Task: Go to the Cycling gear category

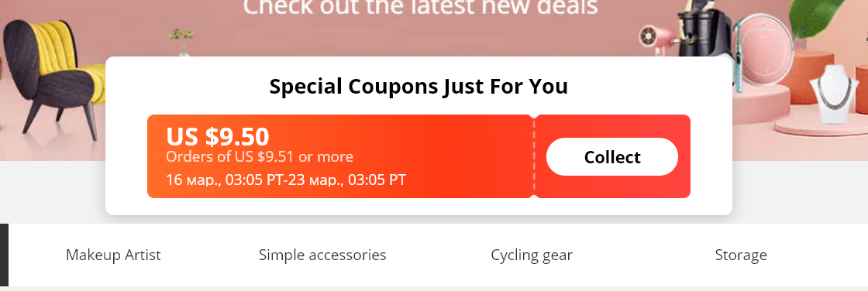Action: click(532, 255)
